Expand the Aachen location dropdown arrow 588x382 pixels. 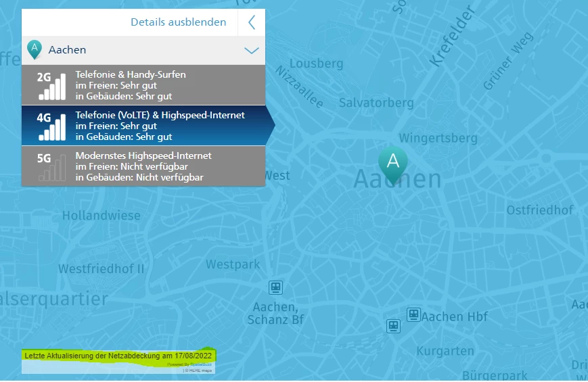point(252,50)
